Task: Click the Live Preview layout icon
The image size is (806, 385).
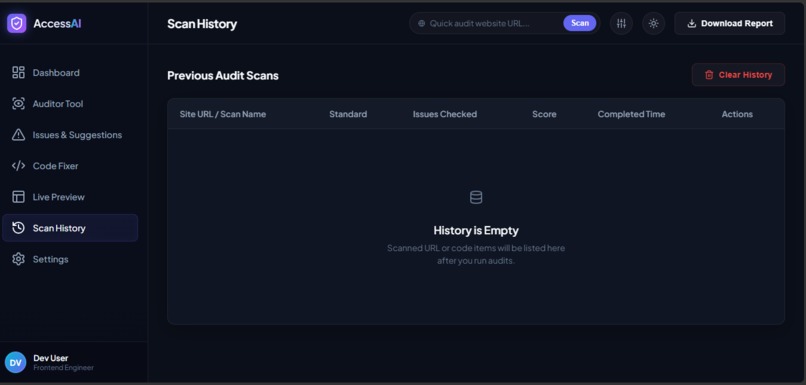Action: pyautogui.click(x=19, y=197)
